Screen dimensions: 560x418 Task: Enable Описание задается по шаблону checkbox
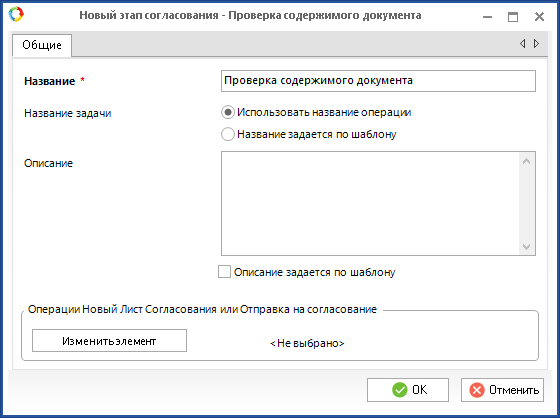pos(224,272)
